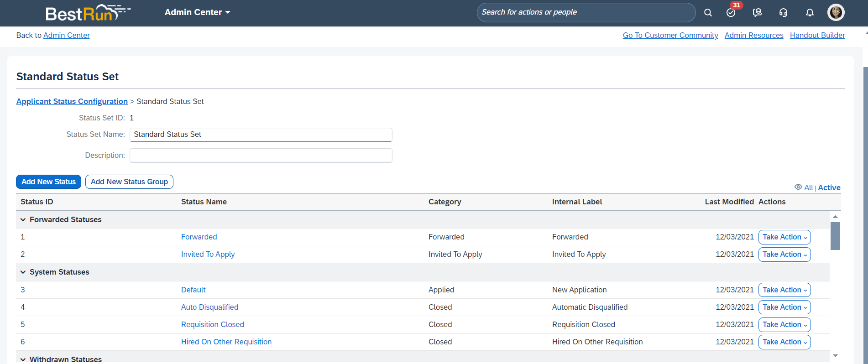
Task: Open the user profile avatar
Action: pyautogui.click(x=836, y=12)
